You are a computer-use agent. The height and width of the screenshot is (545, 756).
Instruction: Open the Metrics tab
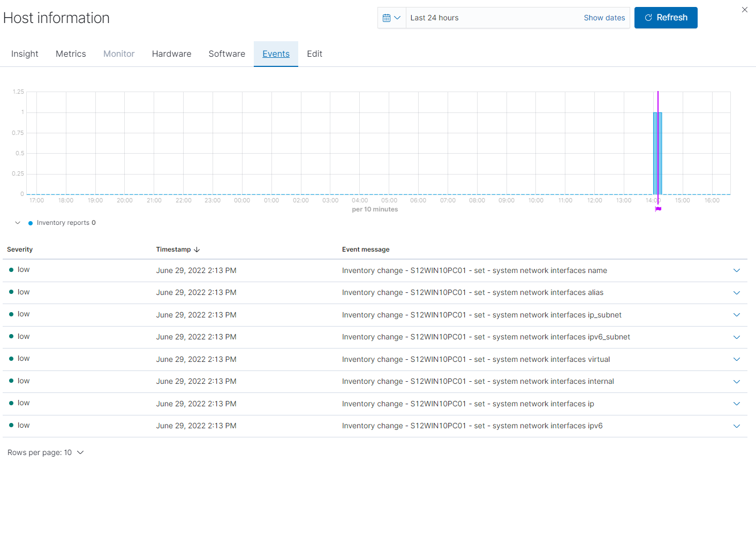[71, 54]
